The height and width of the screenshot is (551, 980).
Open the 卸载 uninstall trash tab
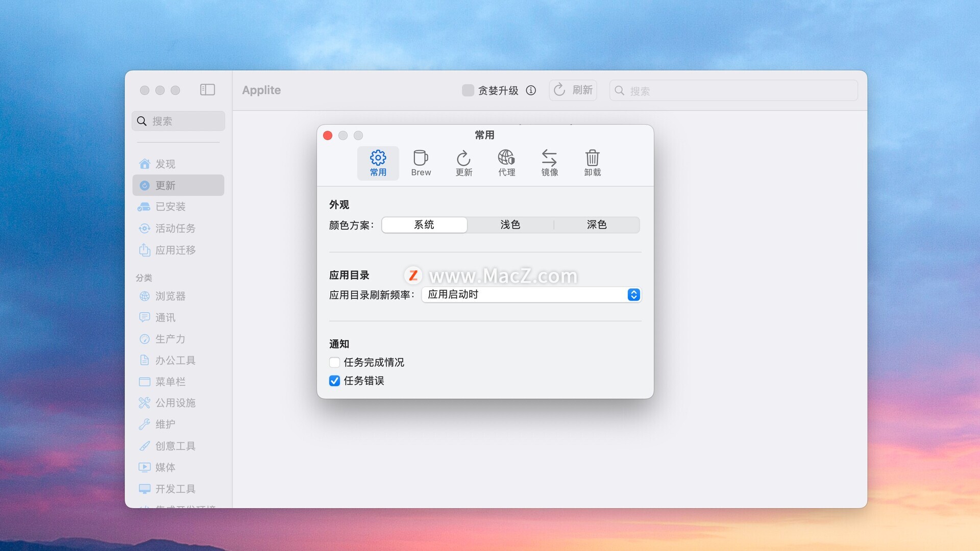pos(592,163)
